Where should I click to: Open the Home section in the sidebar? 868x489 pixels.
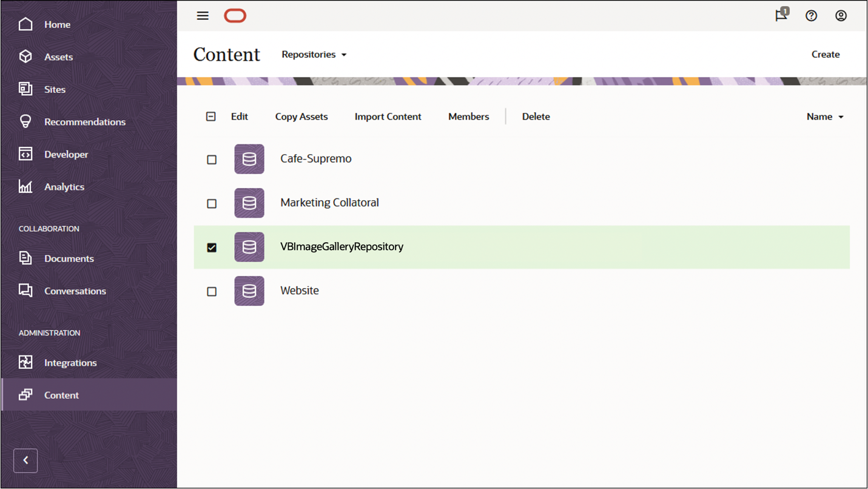(57, 24)
